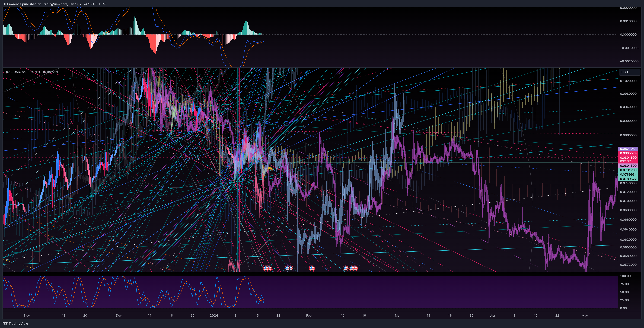This screenshot has width=644, height=328.
Task: Click the 0.0720000 price axis value
Action: (628, 192)
